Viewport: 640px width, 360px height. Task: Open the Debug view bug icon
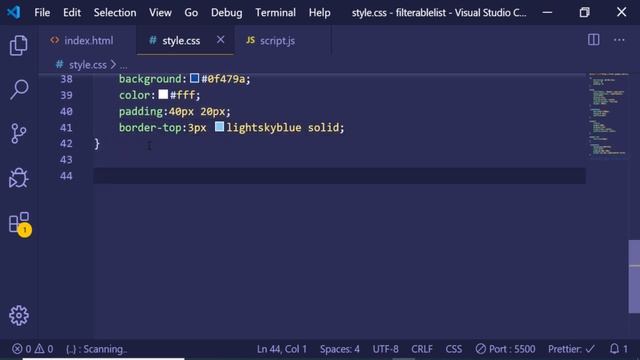pyautogui.click(x=18, y=178)
